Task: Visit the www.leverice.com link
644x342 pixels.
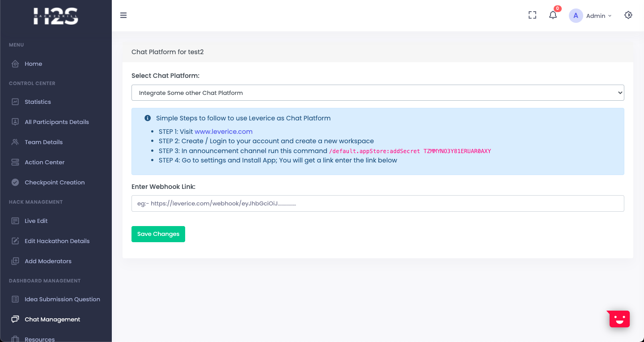Action: click(x=224, y=132)
